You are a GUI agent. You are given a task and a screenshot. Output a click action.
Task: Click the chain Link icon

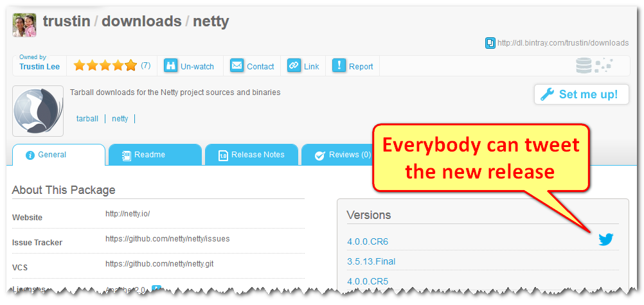[294, 65]
